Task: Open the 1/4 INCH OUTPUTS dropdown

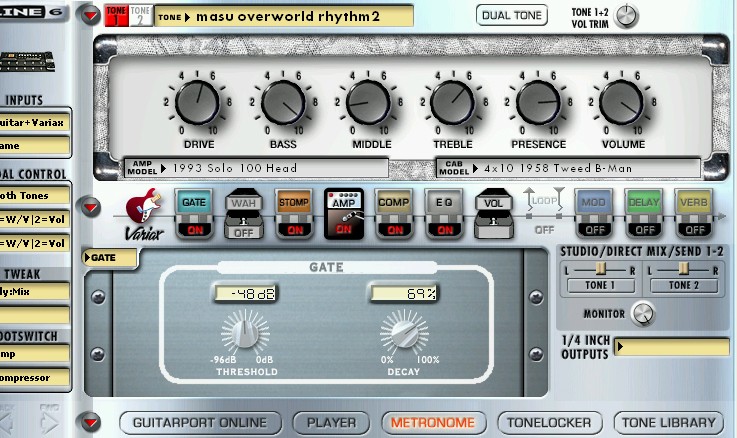Action: (x=672, y=347)
